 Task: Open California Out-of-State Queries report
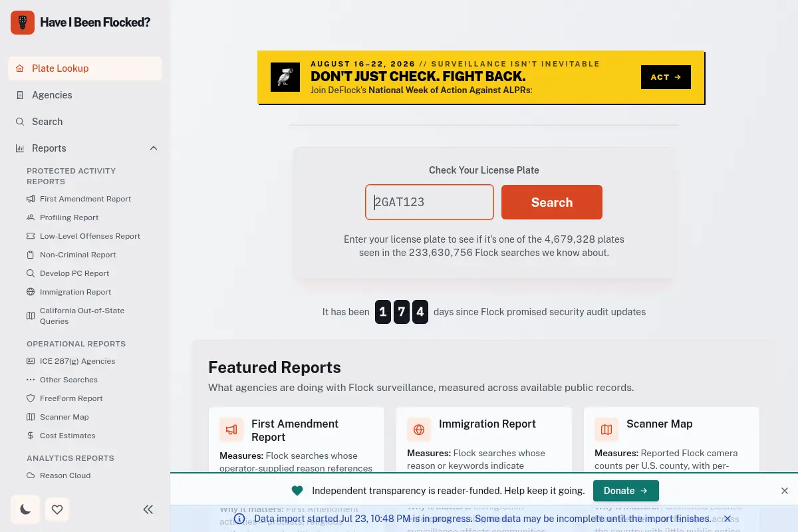point(82,316)
